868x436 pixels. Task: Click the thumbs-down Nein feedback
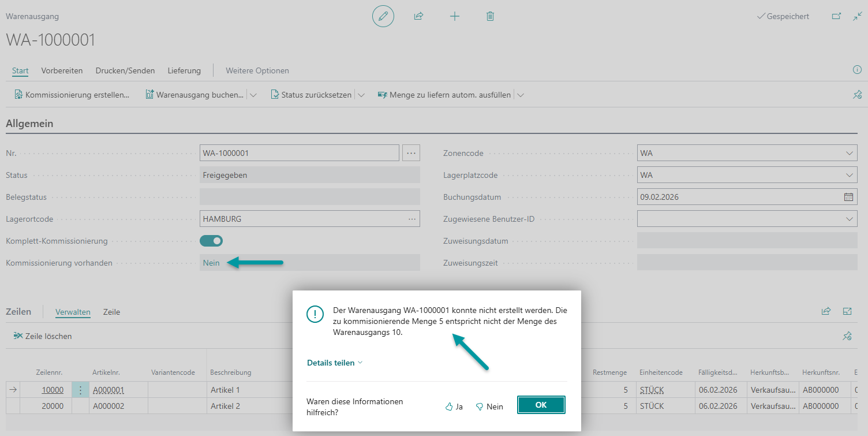489,407
